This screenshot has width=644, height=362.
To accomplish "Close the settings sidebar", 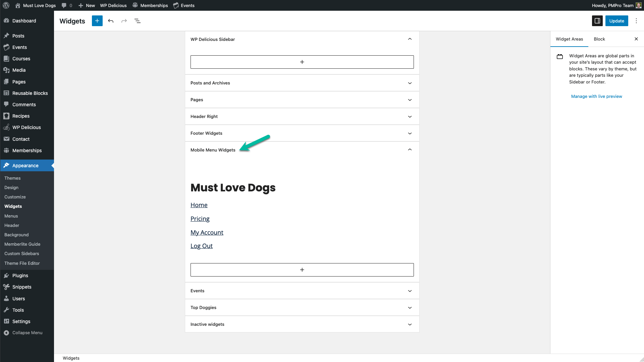I will click(636, 39).
